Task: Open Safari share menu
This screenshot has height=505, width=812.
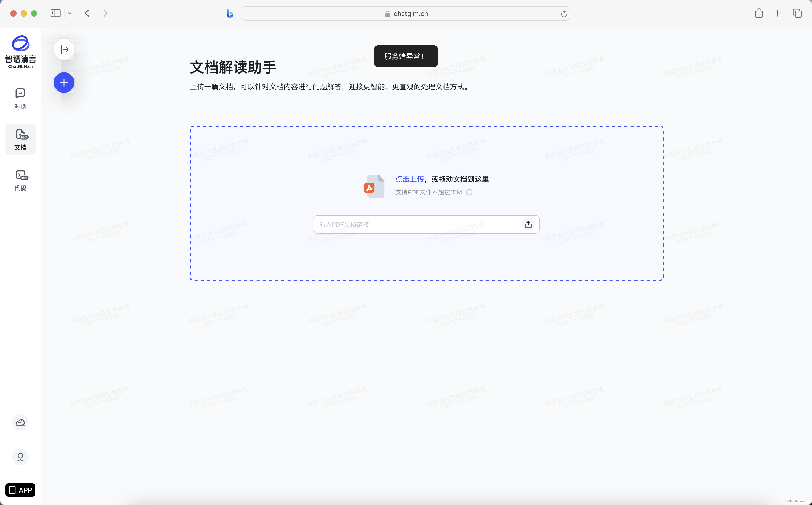Action: click(x=759, y=13)
